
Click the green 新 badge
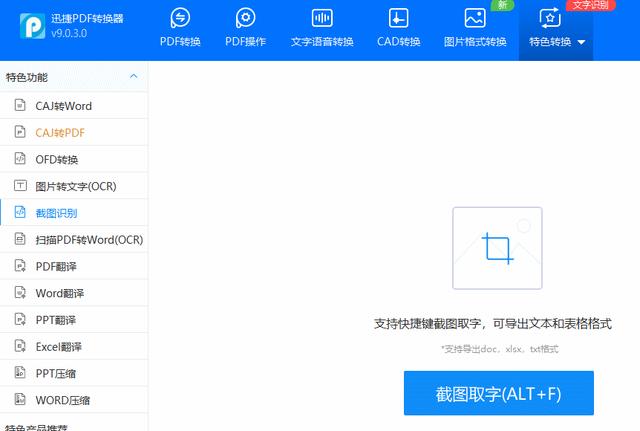point(502,4)
